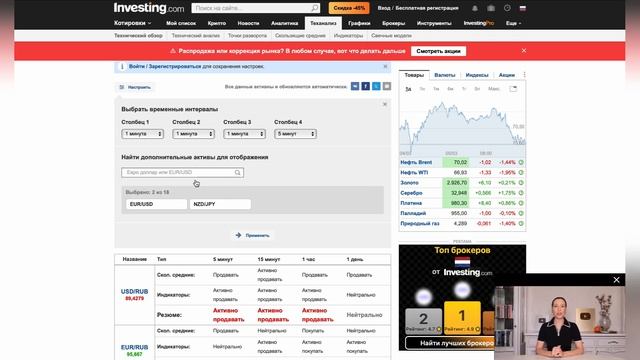Expand the Котировки menu
The image size is (640, 360).
(x=133, y=23)
